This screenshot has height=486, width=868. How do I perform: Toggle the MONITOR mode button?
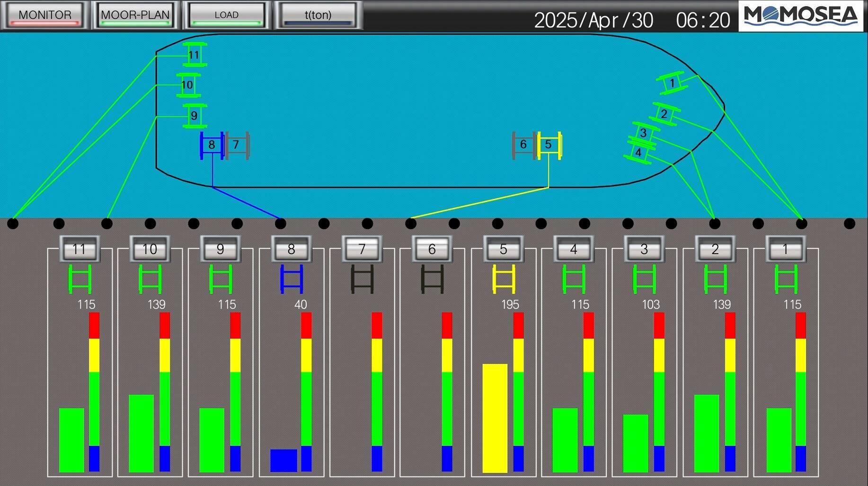click(x=45, y=15)
